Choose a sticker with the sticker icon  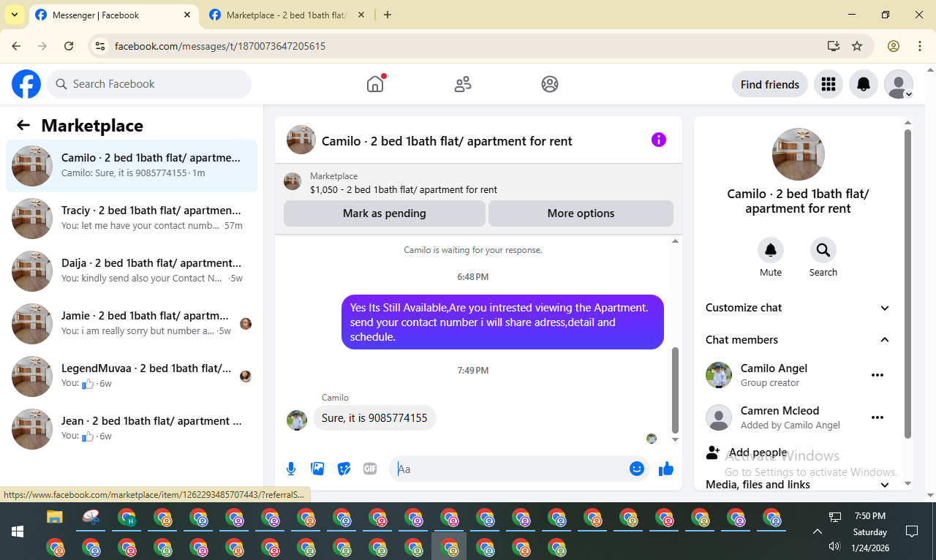(x=344, y=469)
